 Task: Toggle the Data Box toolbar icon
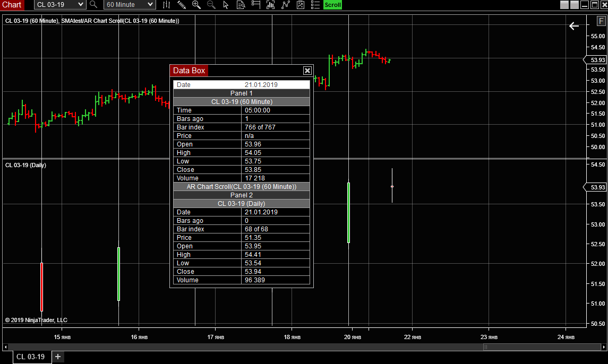[241, 5]
